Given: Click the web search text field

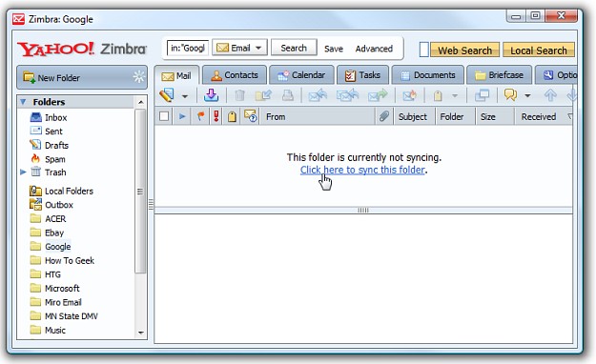Looking at the screenshot, I should coord(424,50).
